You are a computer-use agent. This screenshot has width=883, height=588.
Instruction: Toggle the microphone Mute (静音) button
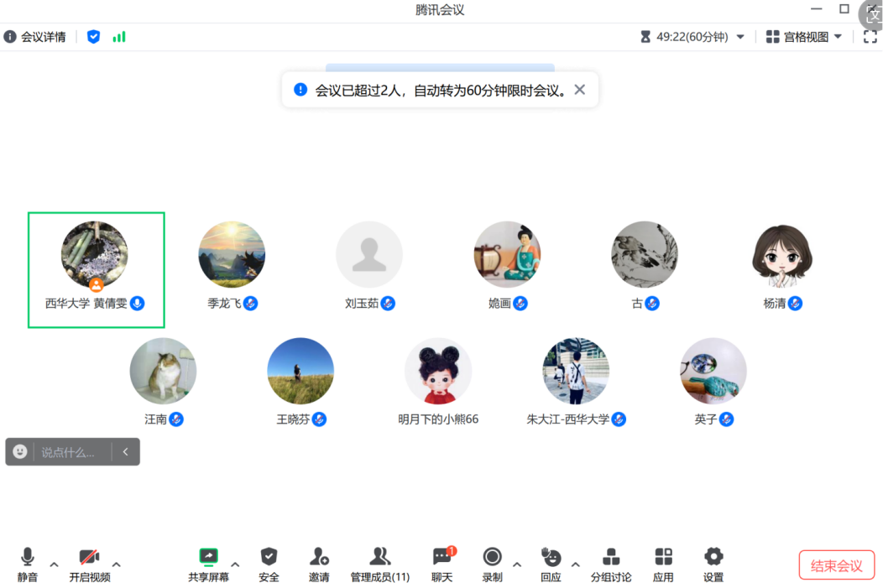28,557
